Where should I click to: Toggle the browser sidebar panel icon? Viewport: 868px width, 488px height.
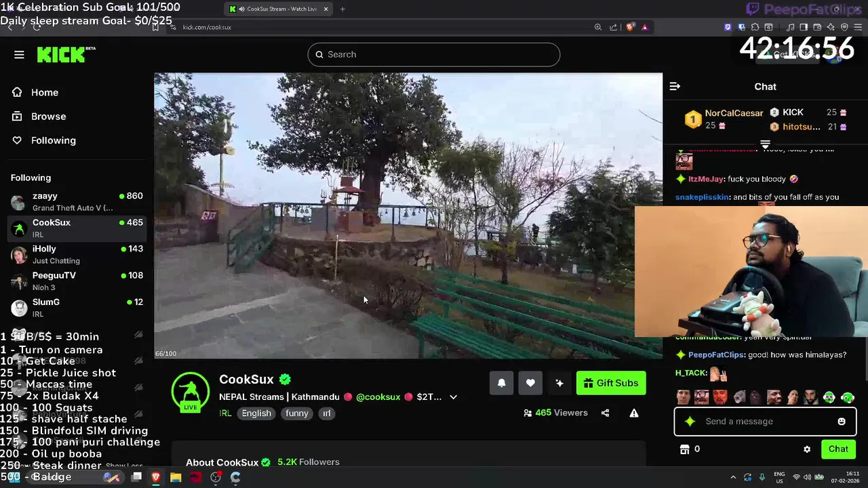tap(804, 27)
